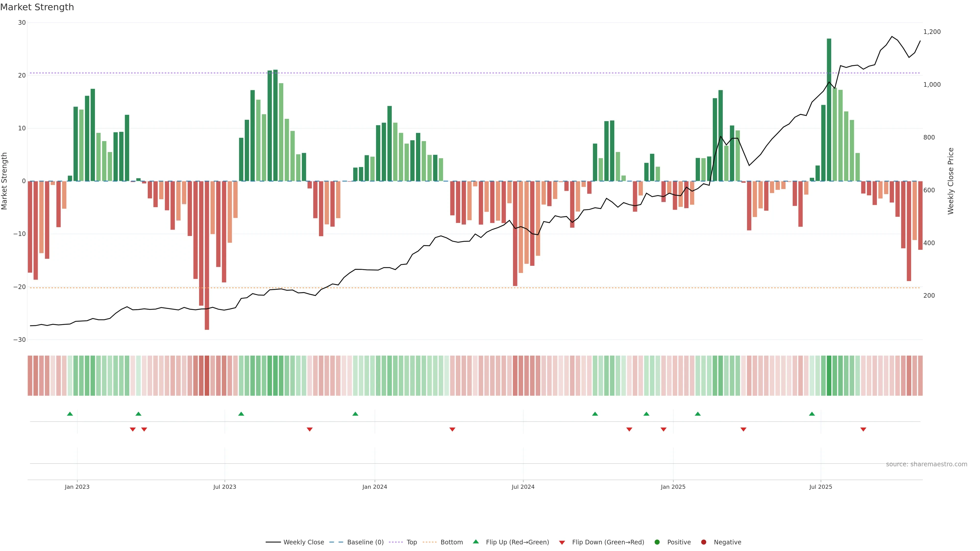Viewport: 980px width, 551px height.
Task: Click the source: sharemaestro.com text
Action: [x=926, y=464]
